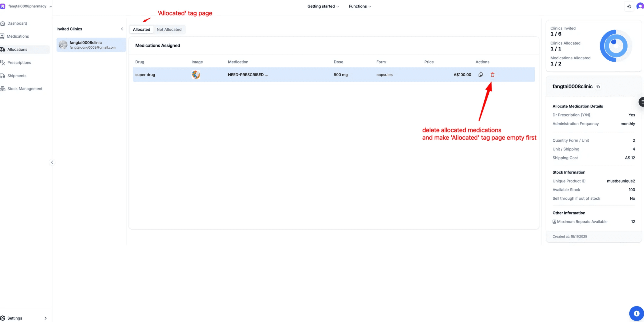644x322 pixels.
Task: Expand the Functions menu
Action: [x=359, y=6]
